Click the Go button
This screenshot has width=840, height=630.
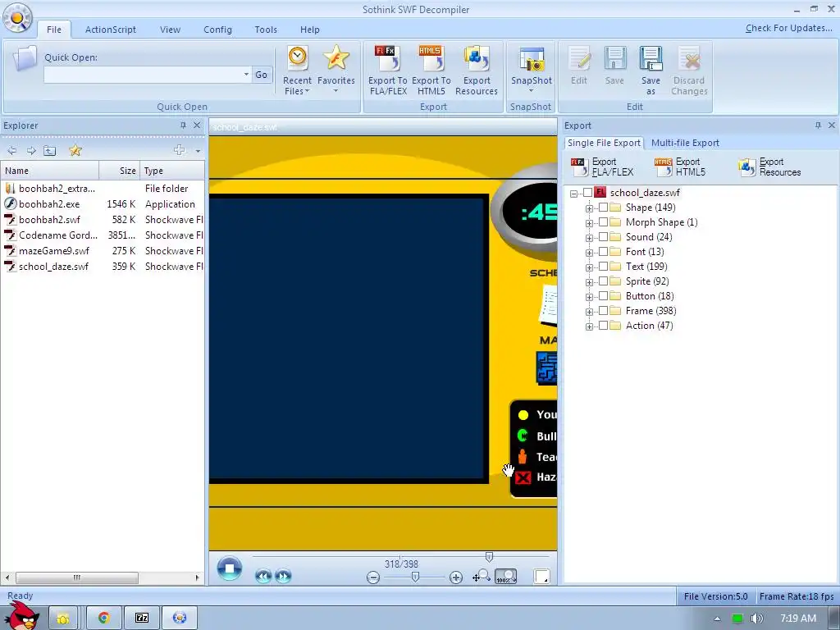(261, 75)
